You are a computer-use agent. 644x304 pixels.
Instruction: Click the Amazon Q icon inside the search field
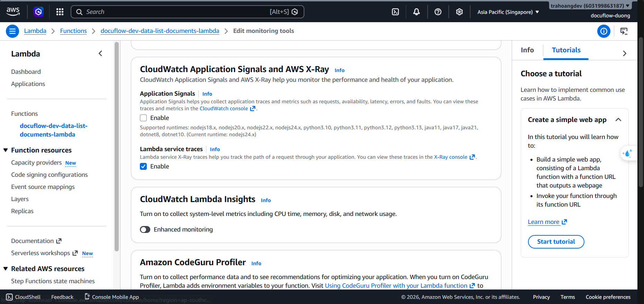point(295,12)
